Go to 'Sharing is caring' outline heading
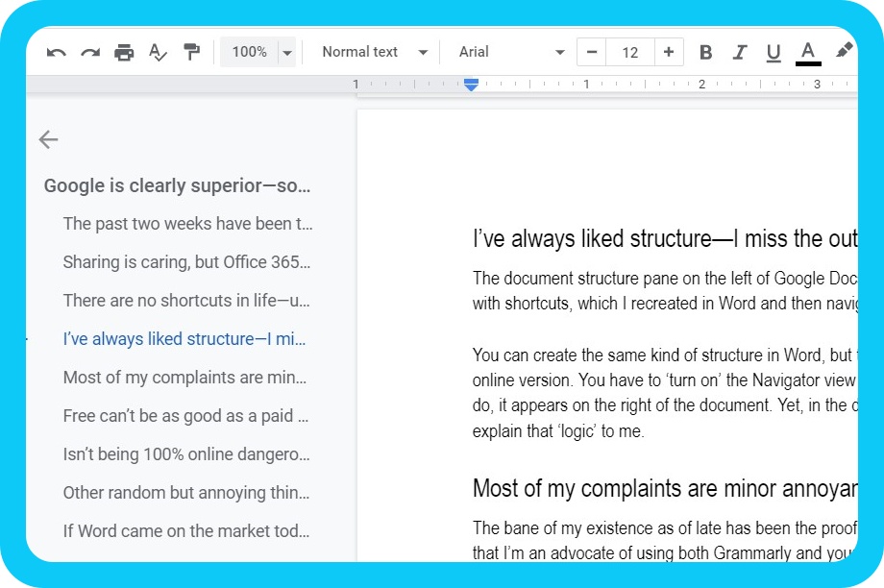This screenshot has width=884, height=588. (186, 262)
